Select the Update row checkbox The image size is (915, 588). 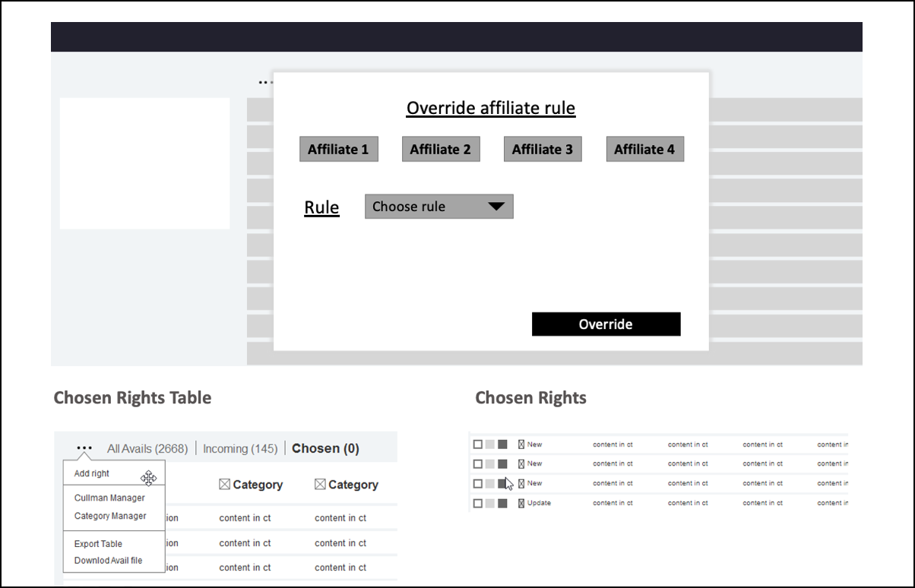tap(478, 503)
